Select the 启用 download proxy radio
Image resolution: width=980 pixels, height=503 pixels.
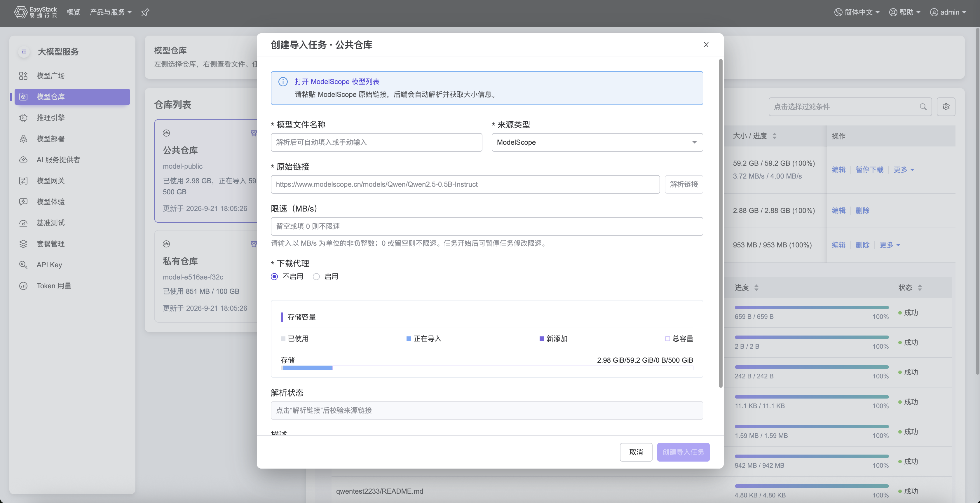(x=316, y=277)
